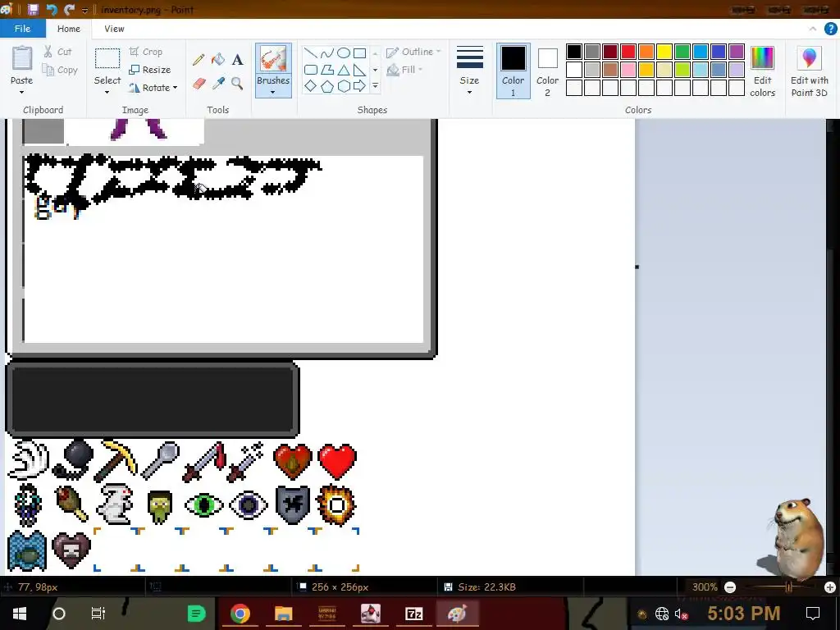
Task: Choose the Rounded rectangle shape
Action: 310,70
